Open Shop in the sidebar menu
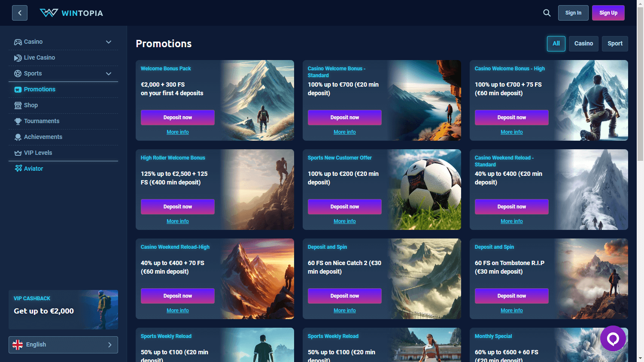This screenshot has height=362, width=644. [63, 106]
